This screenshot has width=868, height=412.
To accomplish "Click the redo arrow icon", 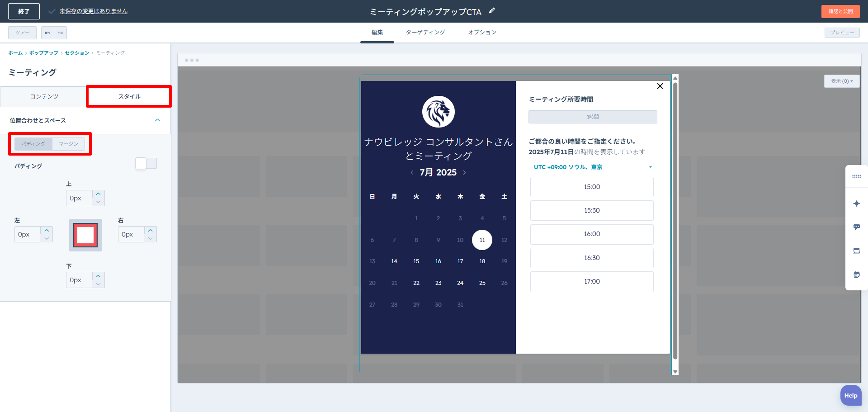I will click(x=60, y=33).
